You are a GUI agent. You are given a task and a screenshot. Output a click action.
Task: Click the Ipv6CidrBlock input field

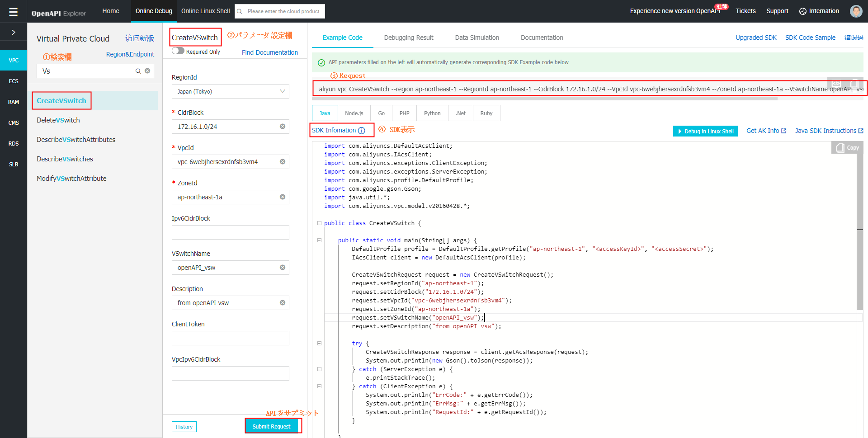point(231,232)
